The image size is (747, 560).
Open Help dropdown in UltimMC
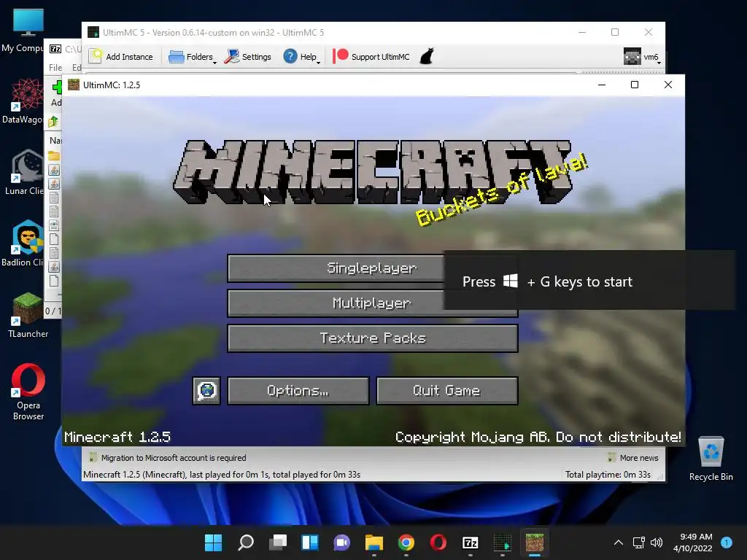(x=301, y=57)
